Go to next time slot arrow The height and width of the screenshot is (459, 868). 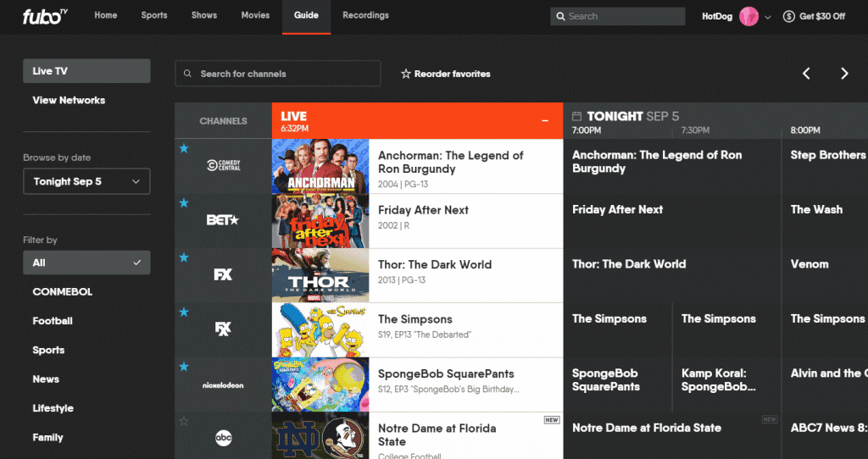point(844,74)
